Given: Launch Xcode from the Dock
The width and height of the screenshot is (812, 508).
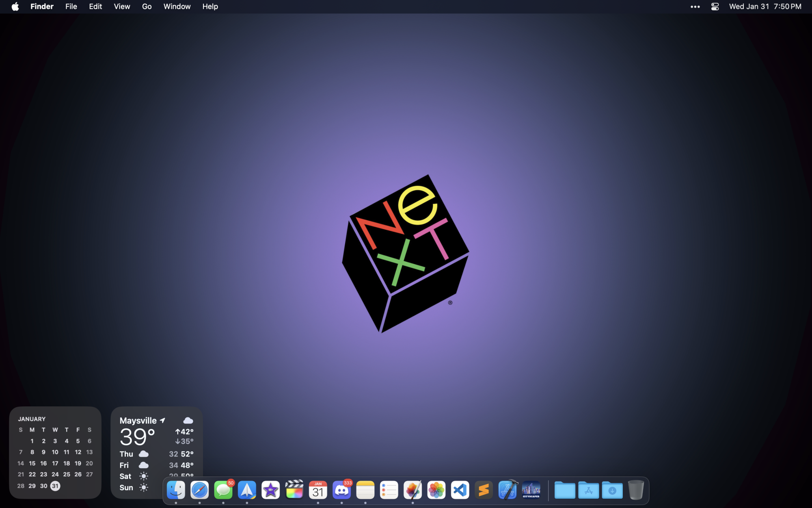Looking at the screenshot, I should (508, 490).
